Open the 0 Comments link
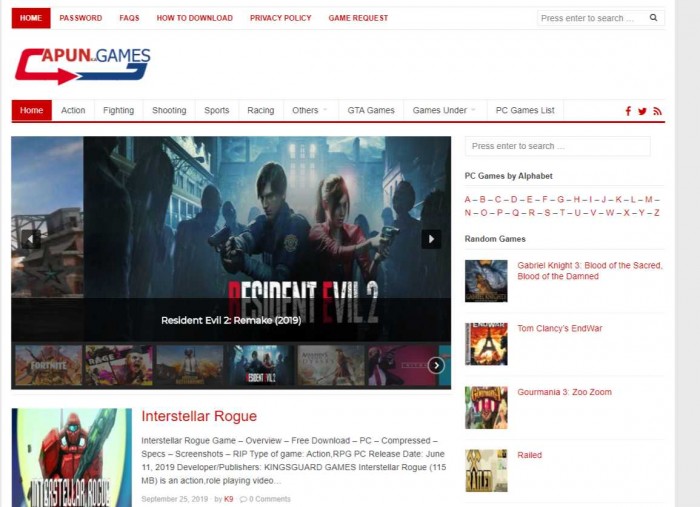Image resolution: width=700 pixels, height=507 pixels. tap(270, 499)
